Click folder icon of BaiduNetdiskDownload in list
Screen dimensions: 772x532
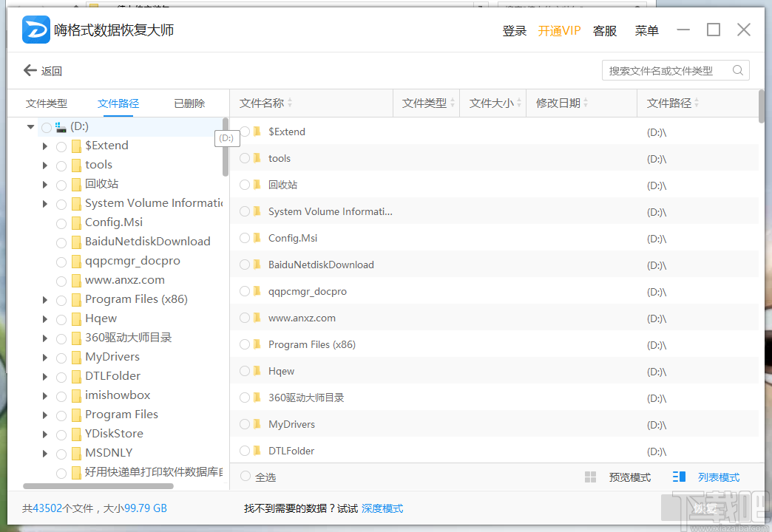click(257, 265)
